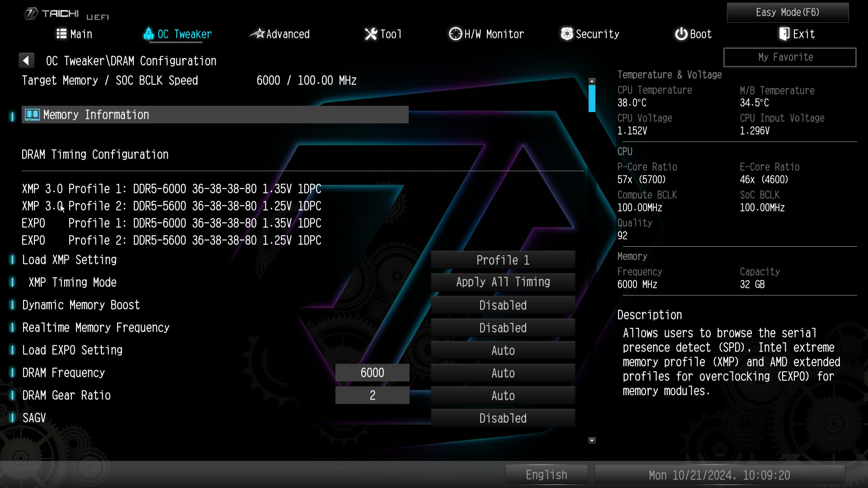Image resolution: width=868 pixels, height=488 pixels.
Task: Toggle Realtime Memory Frequency setting
Action: pyautogui.click(x=503, y=327)
